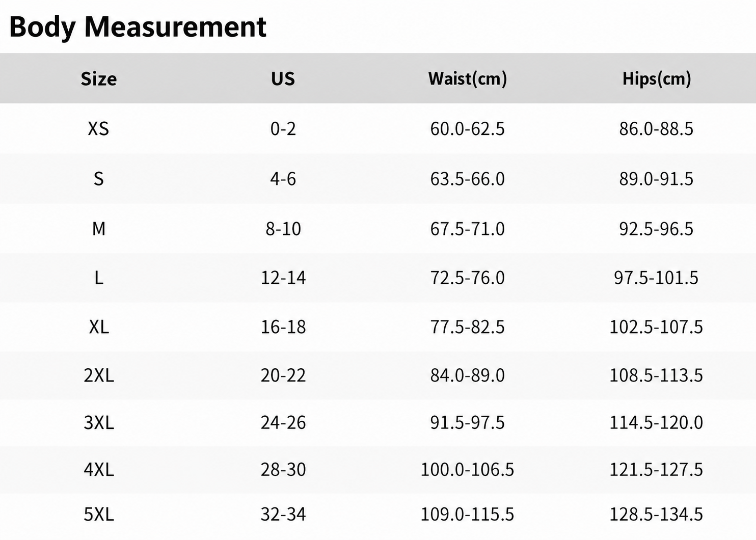
Task: Select hips value 108.5-113.5
Action: click(x=656, y=375)
